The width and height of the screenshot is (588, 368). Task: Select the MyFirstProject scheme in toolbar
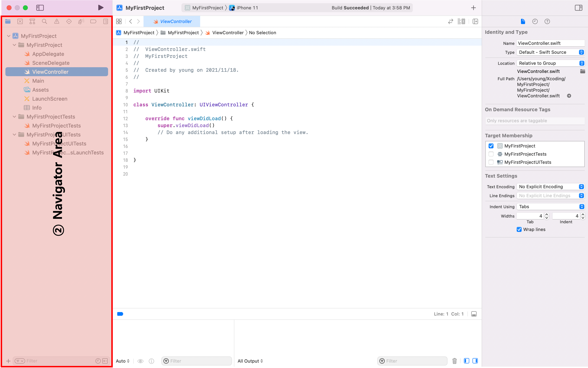[204, 8]
